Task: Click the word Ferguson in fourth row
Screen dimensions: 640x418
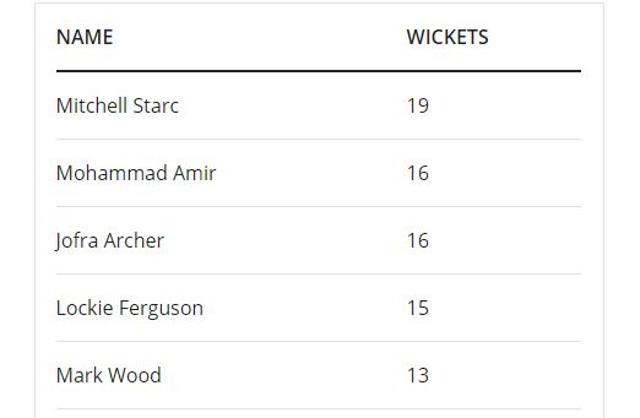Action: pyautogui.click(x=161, y=309)
